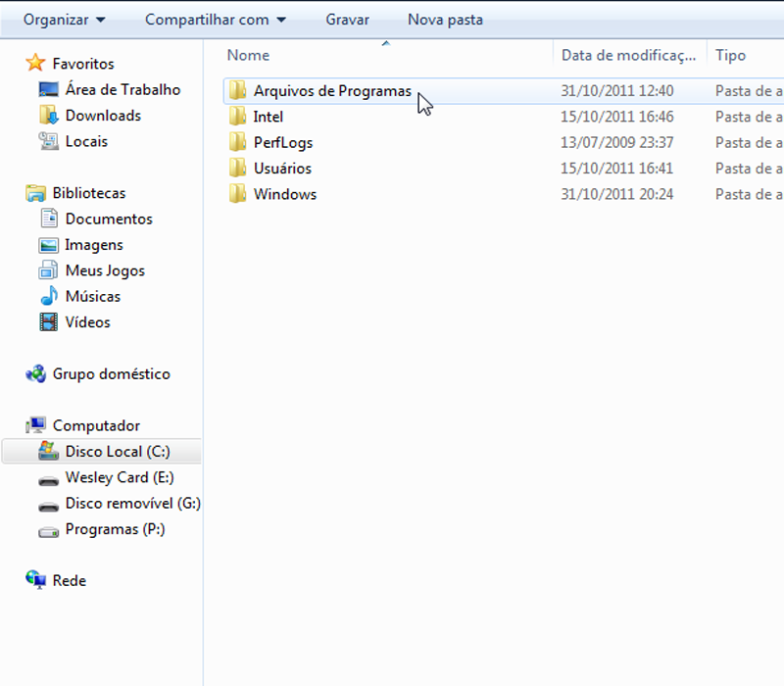Image resolution: width=784 pixels, height=686 pixels.
Task: Sort by Data de modificação column
Action: (x=628, y=56)
